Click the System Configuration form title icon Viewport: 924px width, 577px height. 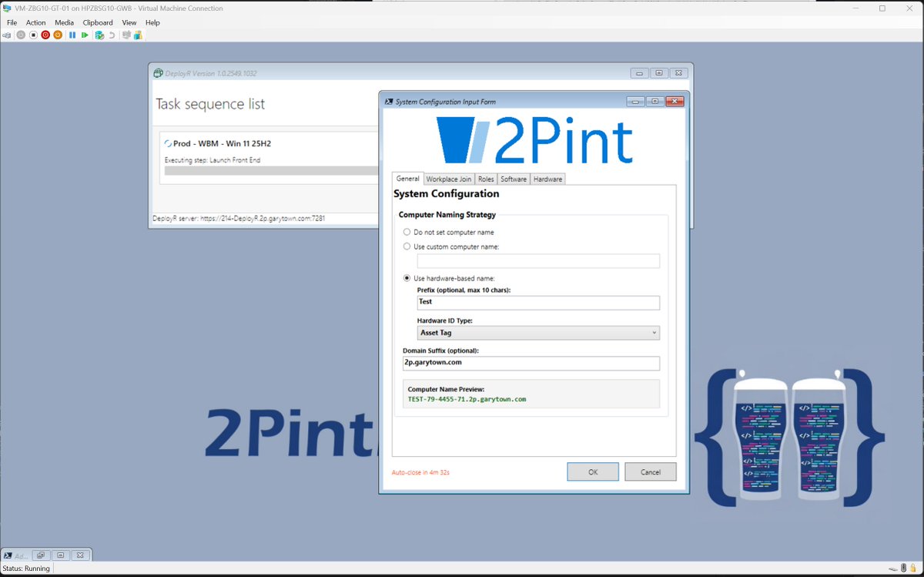point(389,102)
